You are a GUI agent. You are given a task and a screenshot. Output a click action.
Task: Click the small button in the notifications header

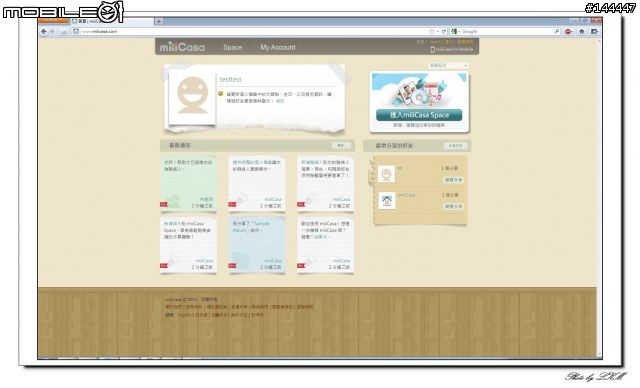coord(341,146)
